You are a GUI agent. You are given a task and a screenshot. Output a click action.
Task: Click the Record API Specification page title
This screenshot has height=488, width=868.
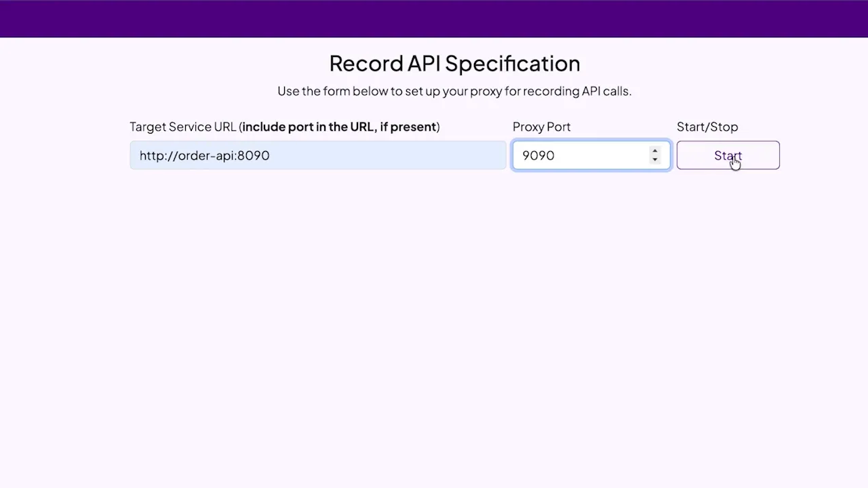pyautogui.click(x=454, y=63)
